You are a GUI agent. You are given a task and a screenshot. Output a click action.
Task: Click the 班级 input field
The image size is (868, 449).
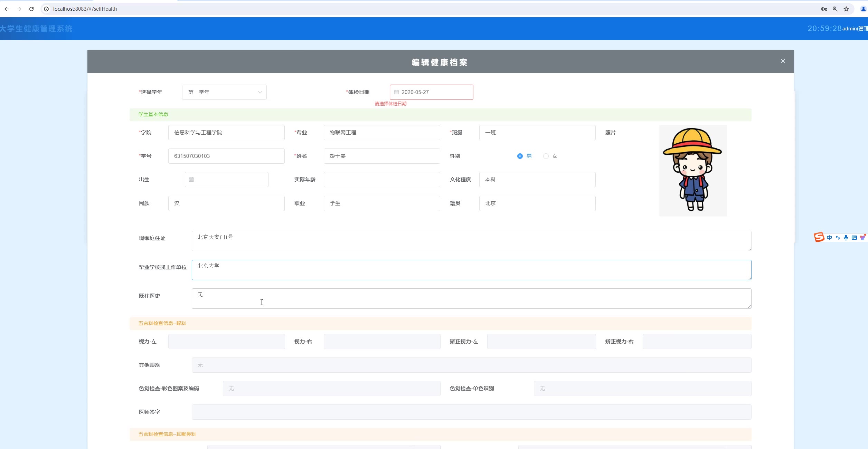click(x=537, y=133)
